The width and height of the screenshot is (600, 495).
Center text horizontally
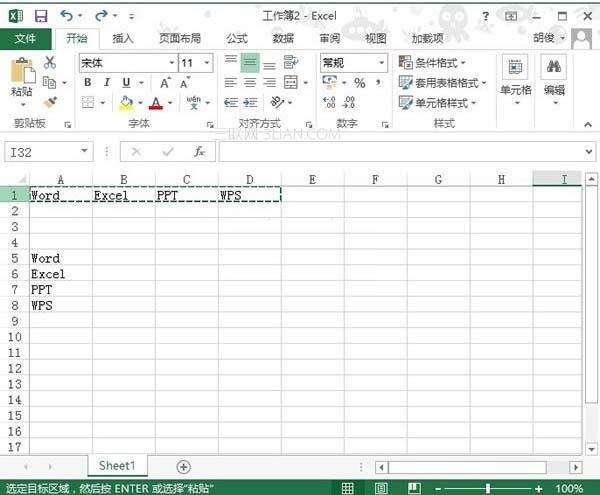tap(250, 82)
